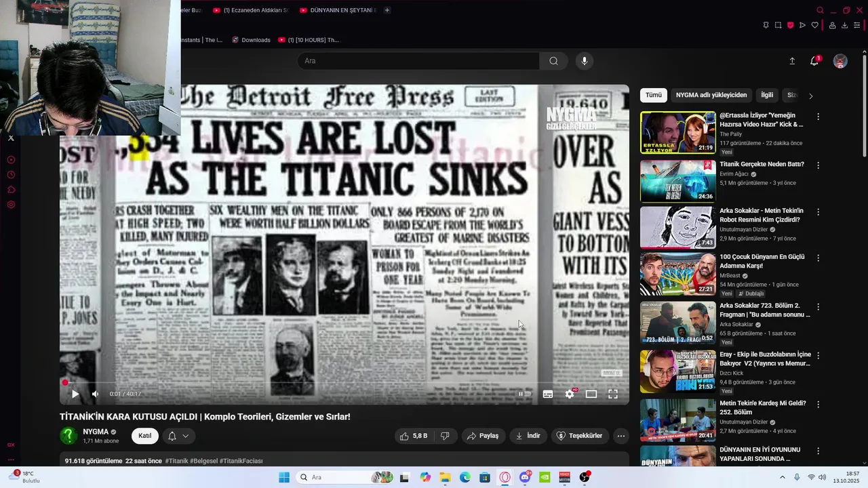Click the #TitanikFaciası hashtag
The width and height of the screenshot is (868, 488).
click(x=241, y=461)
